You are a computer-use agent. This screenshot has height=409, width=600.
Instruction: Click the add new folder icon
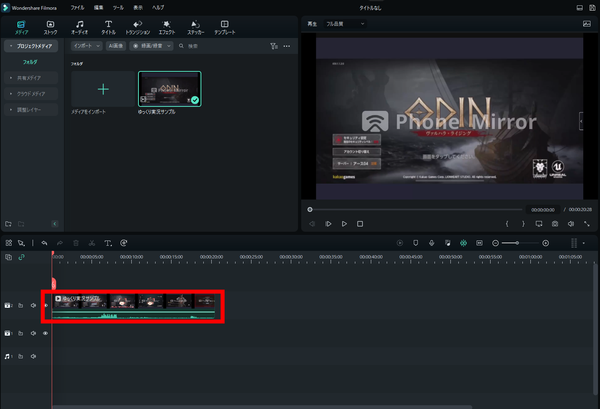tap(8, 224)
